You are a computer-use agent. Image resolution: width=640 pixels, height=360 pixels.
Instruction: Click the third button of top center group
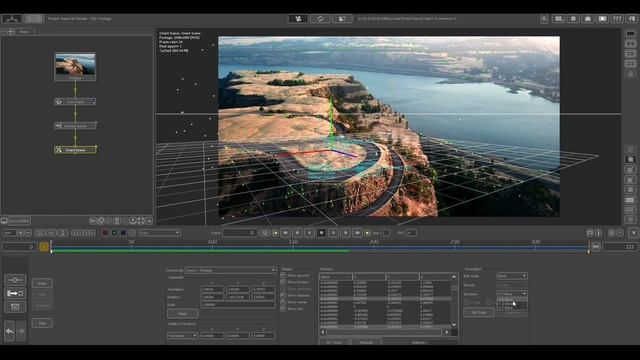pos(342,19)
